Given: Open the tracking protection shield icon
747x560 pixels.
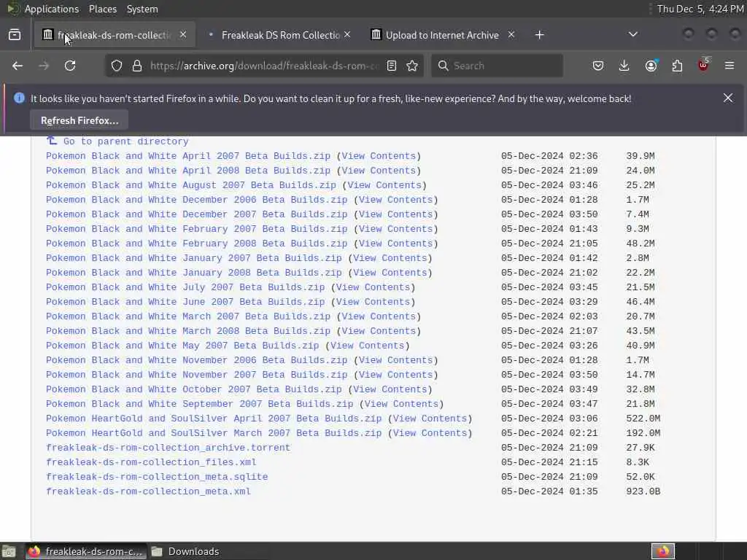Looking at the screenshot, I should (116, 66).
